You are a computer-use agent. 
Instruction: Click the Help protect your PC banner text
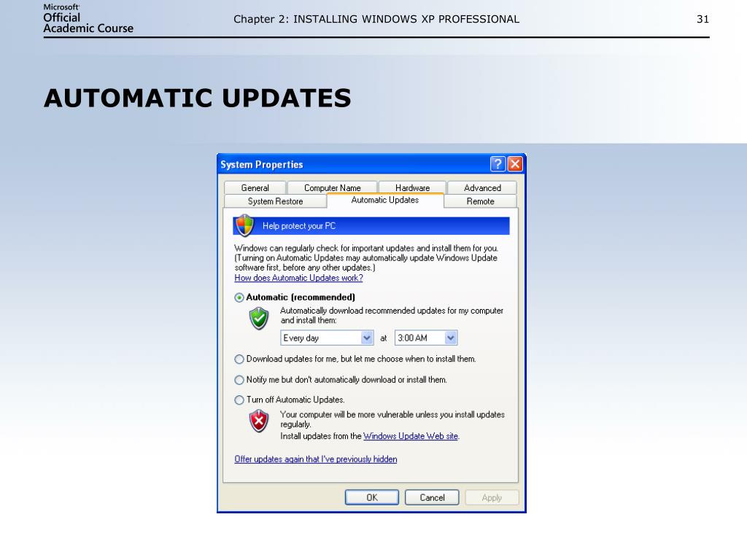coord(299,226)
